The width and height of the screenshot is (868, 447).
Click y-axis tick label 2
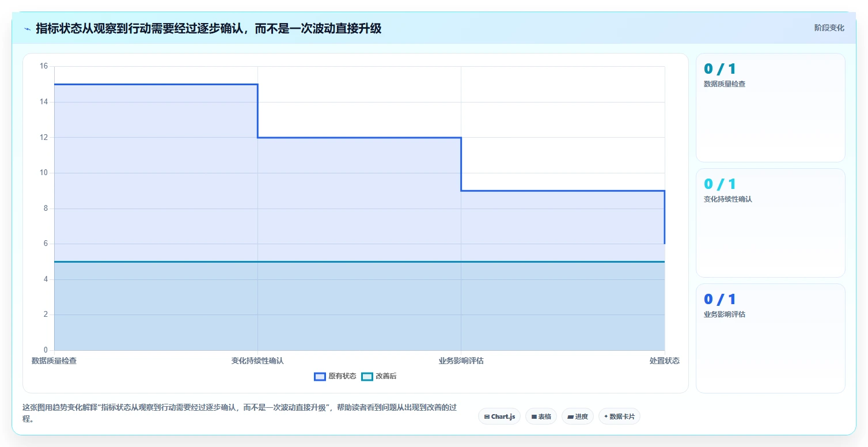(46, 315)
